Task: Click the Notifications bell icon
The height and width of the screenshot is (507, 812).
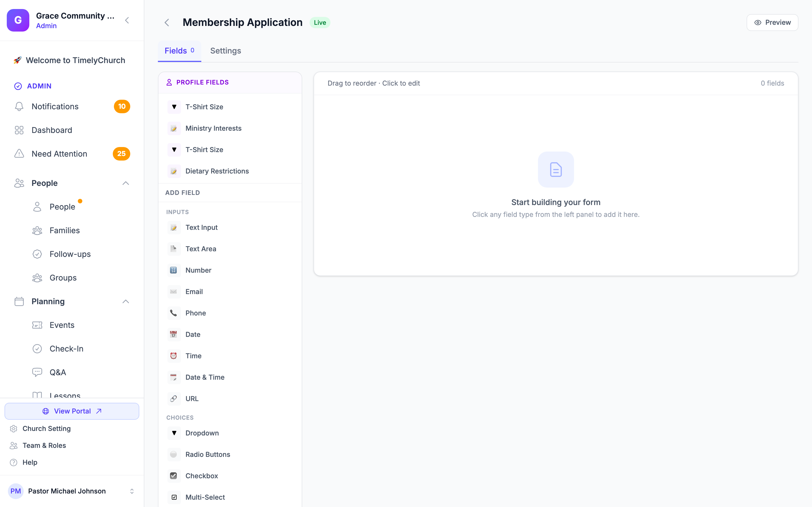Action: pos(19,106)
